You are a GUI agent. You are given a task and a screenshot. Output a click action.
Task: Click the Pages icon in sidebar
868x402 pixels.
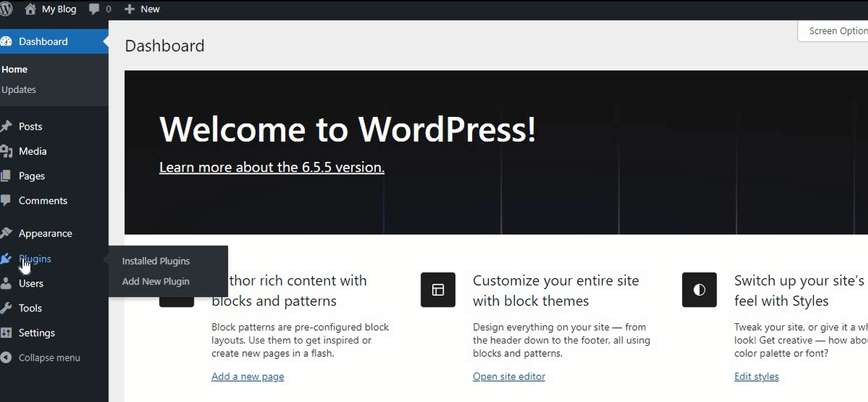click(x=6, y=176)
